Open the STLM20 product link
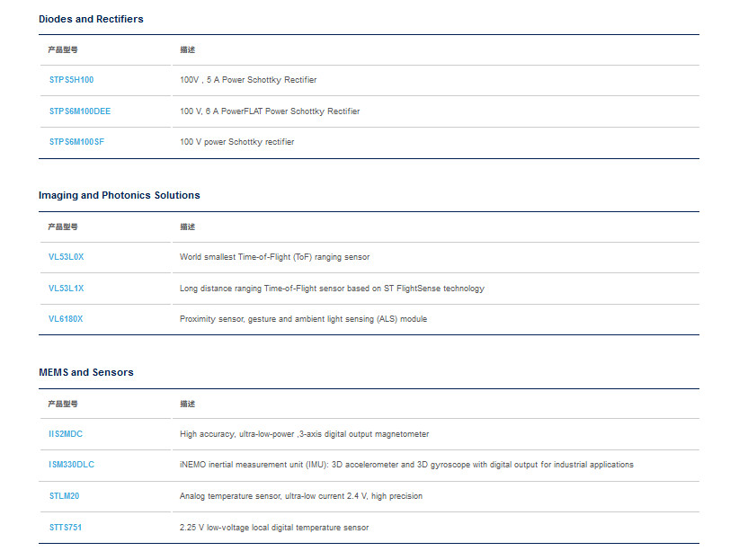 (x=64, y=496)
